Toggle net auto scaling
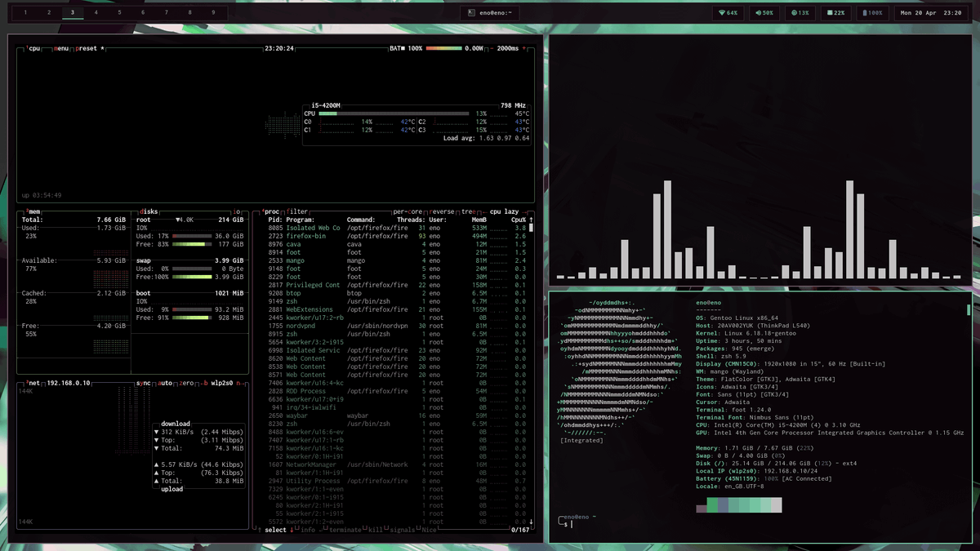 point(166,382)
